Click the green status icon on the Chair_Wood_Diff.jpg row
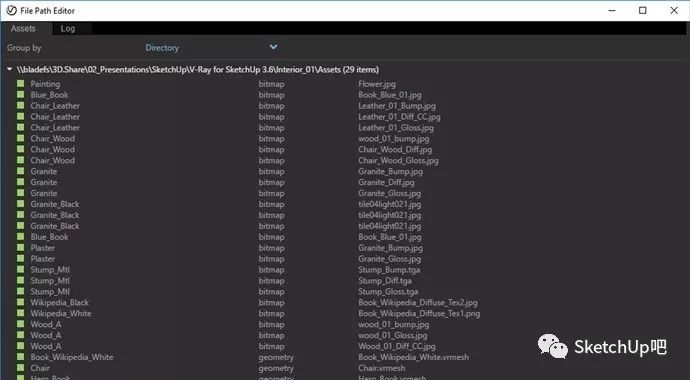 [20, 149]
